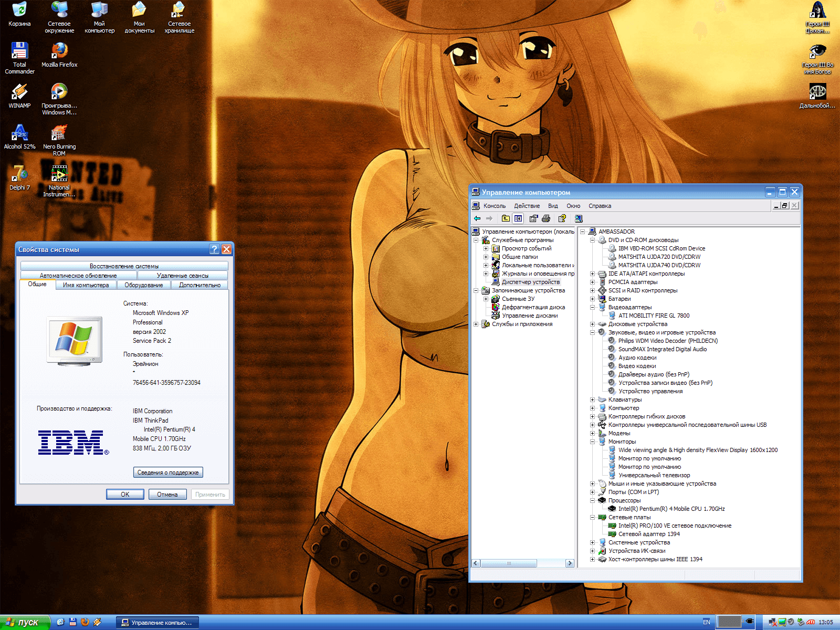Expand the Батареи device node
Viewport: 840px width, 630px height.
[592, 299]
